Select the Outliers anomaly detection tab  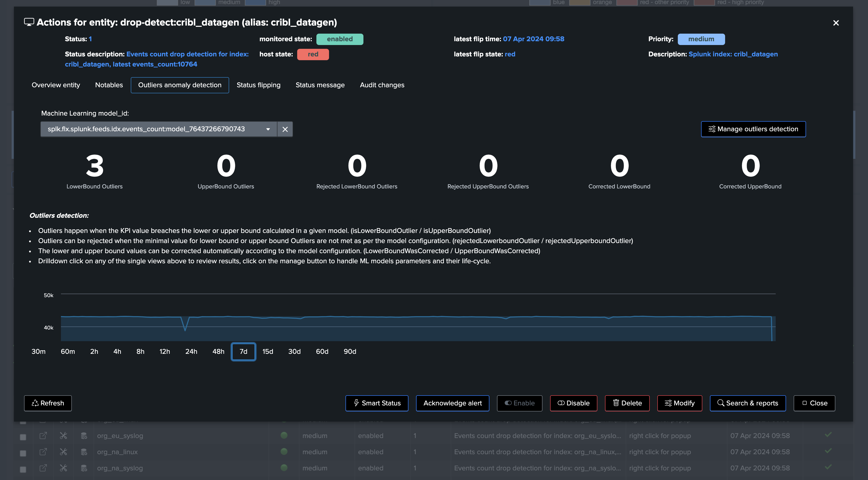180,85
